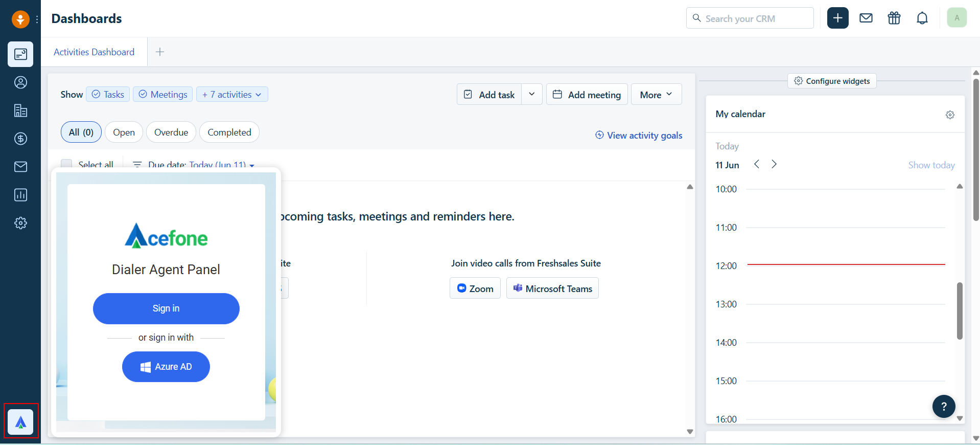
Task: Open the user profile avatar A
Action: (957, 18)
